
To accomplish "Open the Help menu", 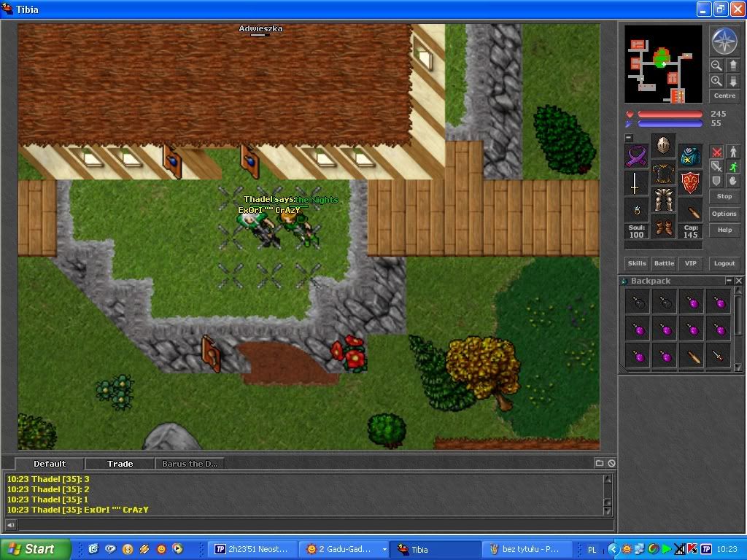I will [x=724, y=230].
